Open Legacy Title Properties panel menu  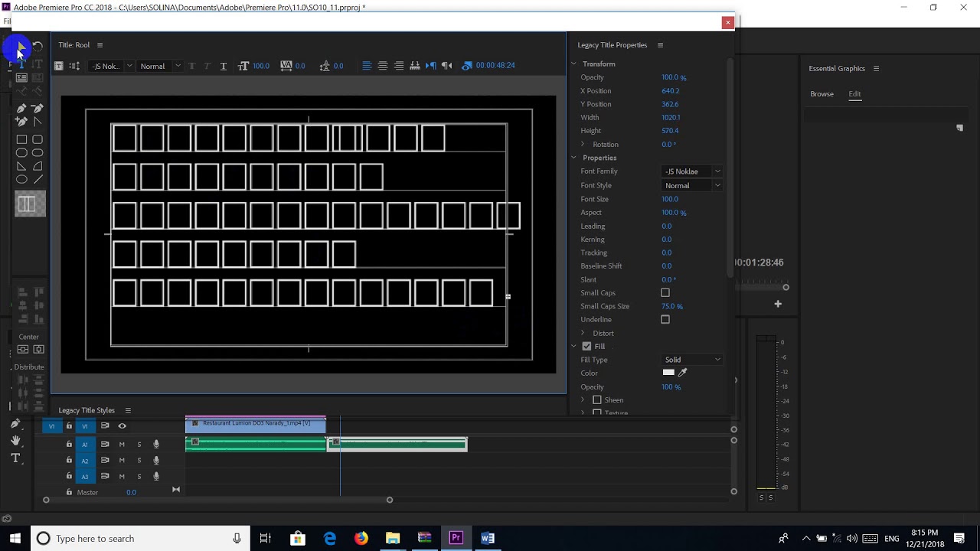[660, 45]
